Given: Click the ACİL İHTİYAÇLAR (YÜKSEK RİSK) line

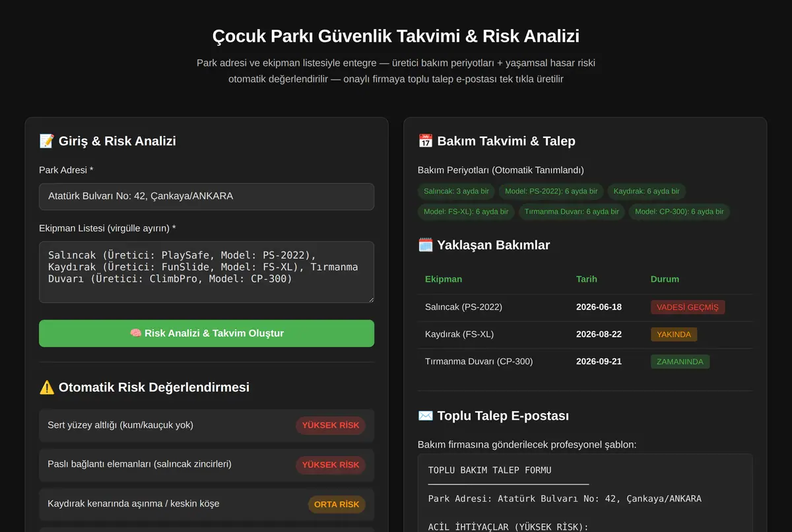Looking at the screenshot, I should (x=508, y=527).
